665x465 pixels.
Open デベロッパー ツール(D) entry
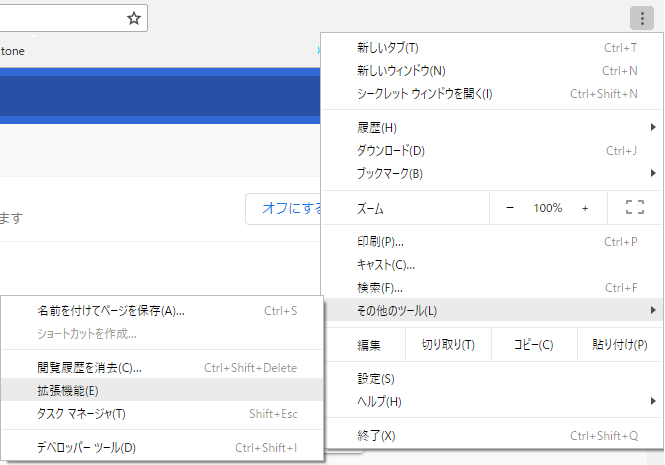[x=162, y=447]
